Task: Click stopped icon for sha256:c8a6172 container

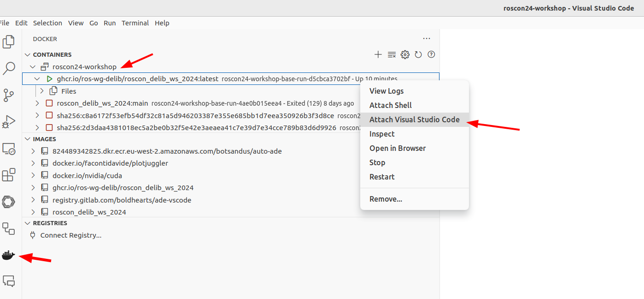Action: (49, 115)
